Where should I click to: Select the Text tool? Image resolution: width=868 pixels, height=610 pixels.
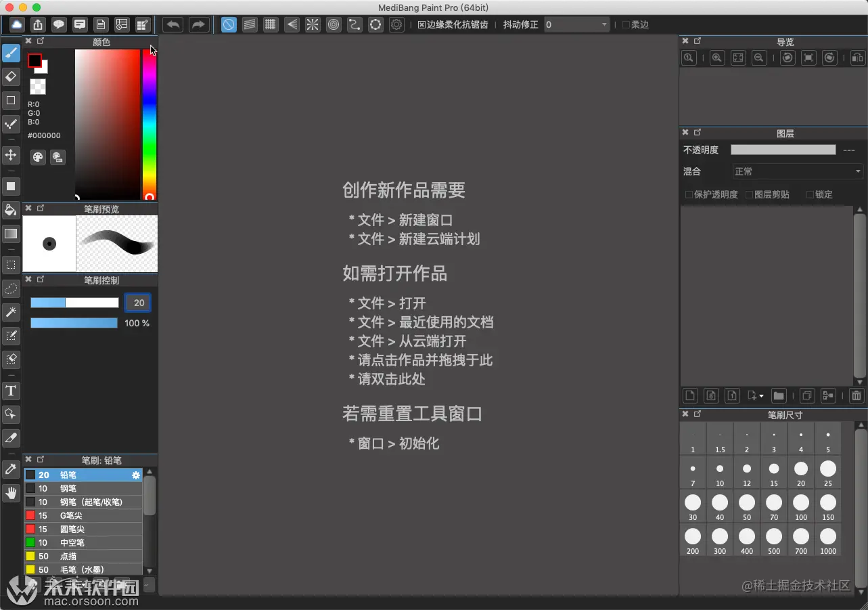click(x=11, y=391)
